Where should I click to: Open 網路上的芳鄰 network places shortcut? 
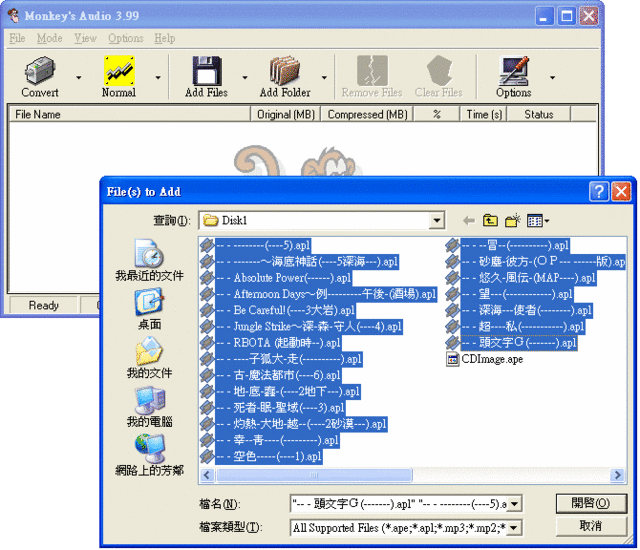pos(149,455)
